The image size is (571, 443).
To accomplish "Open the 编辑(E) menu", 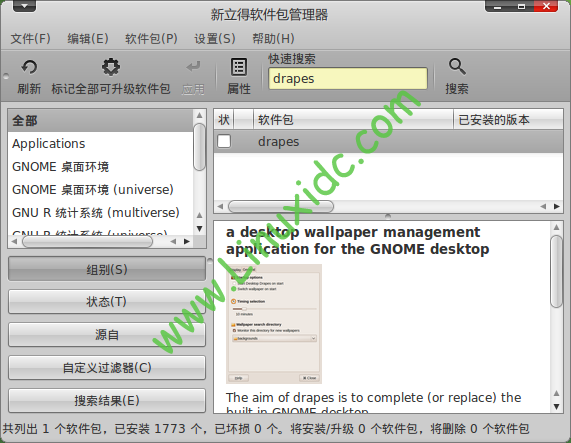I will 88,38.
